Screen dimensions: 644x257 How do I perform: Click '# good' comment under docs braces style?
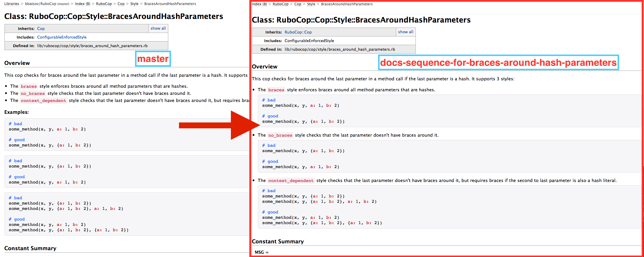[270, 116]
